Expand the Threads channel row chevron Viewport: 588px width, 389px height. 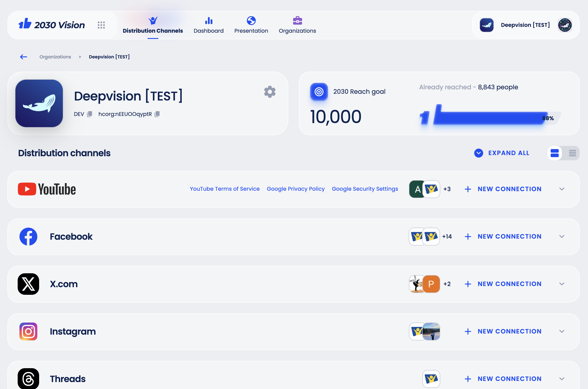pyautogui.click(x=562, y=379)
